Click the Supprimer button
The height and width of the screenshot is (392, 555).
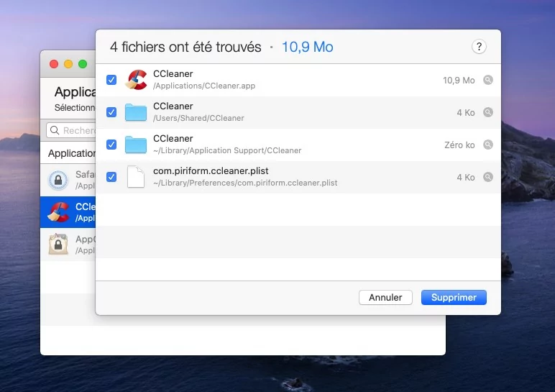click(454, 298)
